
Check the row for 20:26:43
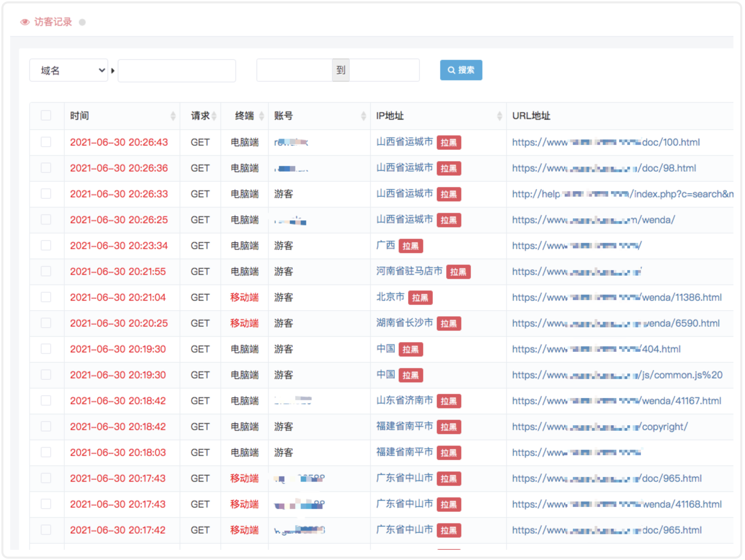(46, 142)
